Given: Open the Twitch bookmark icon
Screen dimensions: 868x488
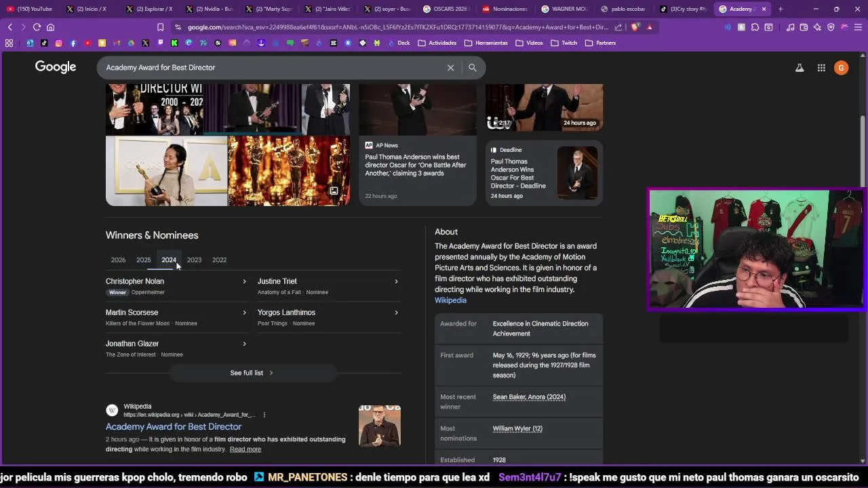Looking at the screenshot, I should pos(160,43).
